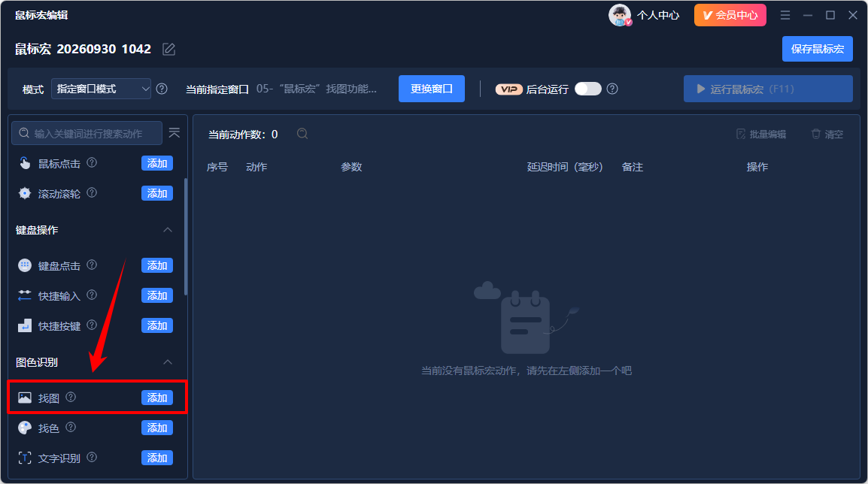Run the macro with 运行鼠标宏 button
This screenshot has width=868, height=484.
[x=768, y=89]
